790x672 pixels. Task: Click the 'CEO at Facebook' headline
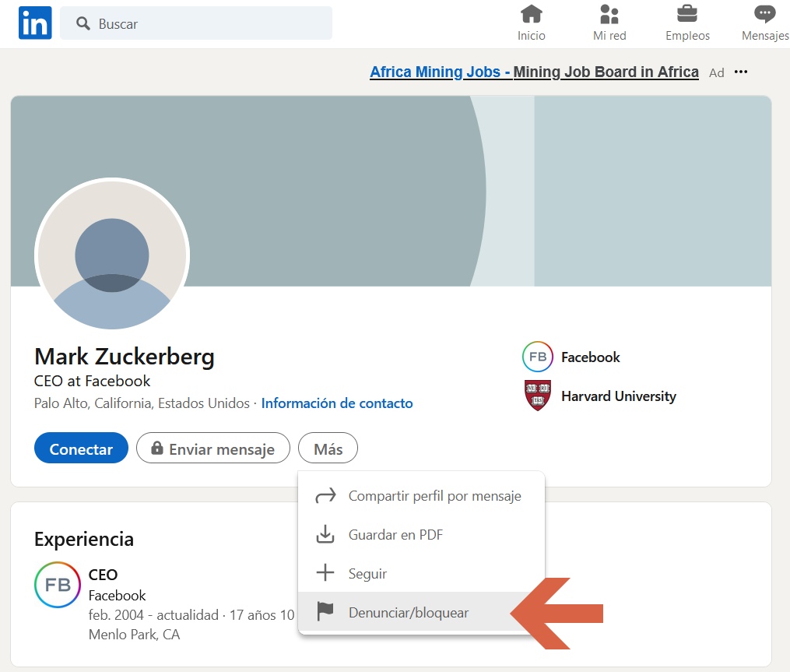tap(92, 381)
